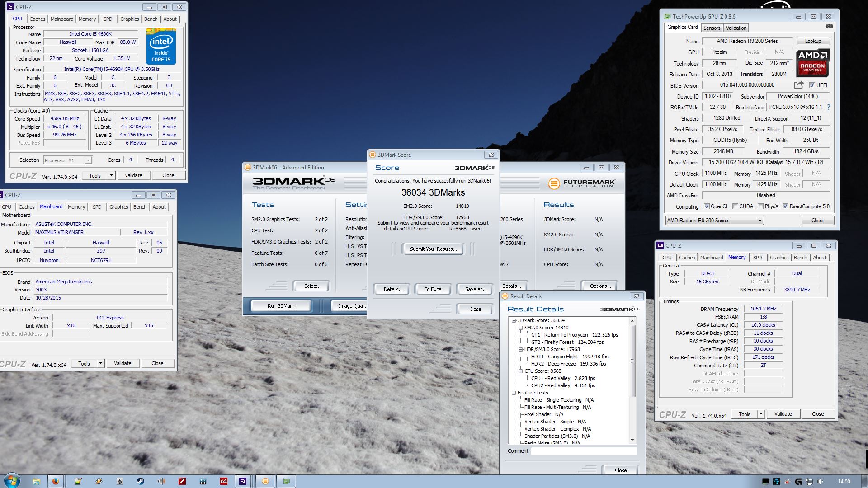Toggle the UEFI checkbox in GPU-Z
868x488 pixels.
(812, 85)
